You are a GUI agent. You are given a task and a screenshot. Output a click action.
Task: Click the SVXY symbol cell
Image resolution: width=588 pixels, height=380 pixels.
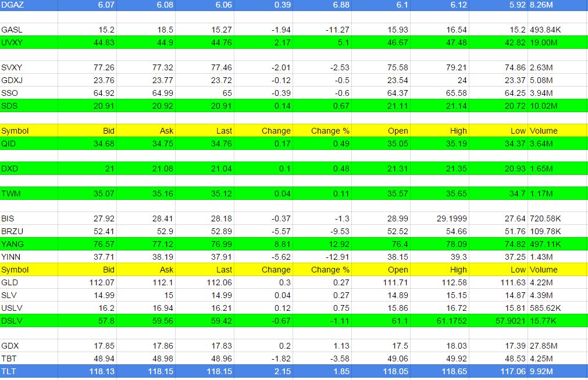[x=29, y=67]
